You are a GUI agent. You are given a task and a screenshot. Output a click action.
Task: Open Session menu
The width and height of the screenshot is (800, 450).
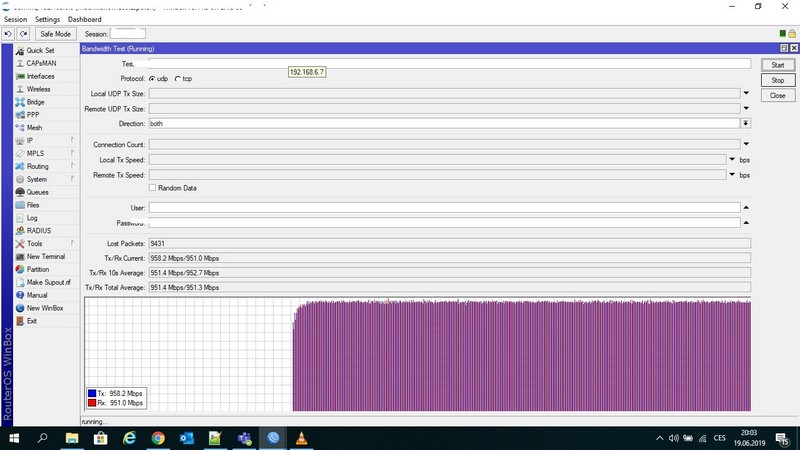[x=15, y=19]
